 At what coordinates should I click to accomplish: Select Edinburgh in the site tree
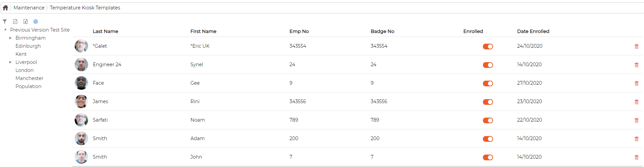click(x=28, y=46)
